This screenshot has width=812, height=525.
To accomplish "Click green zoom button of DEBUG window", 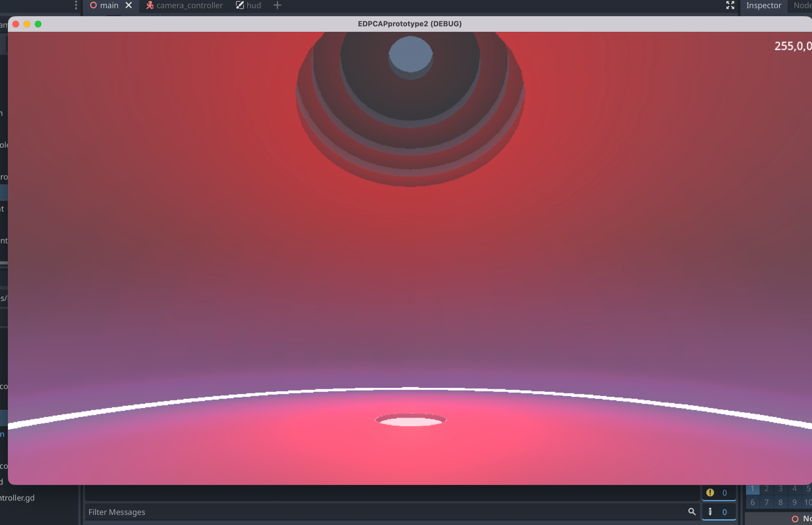I will [38, 24].
